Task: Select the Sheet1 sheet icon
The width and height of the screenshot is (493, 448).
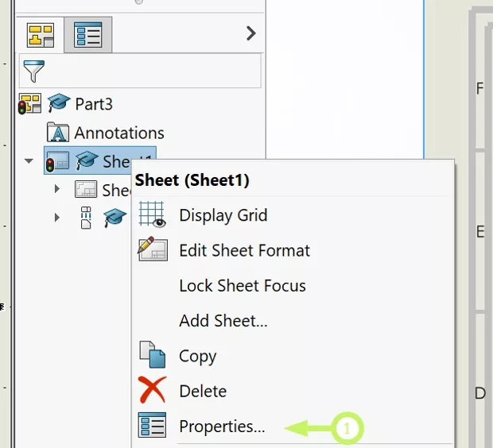Action: click(x=56, y=161)
